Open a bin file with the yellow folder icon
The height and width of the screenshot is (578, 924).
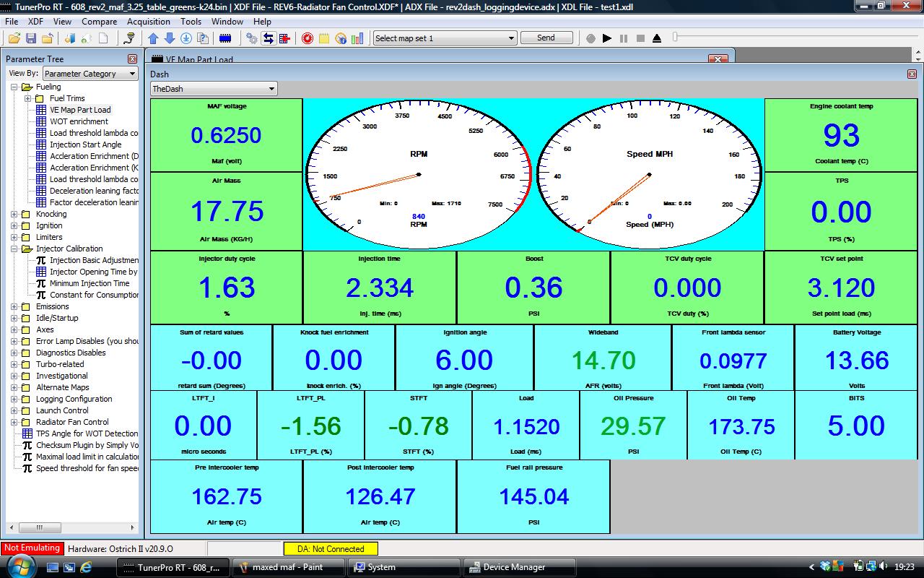tap(15, 38)
